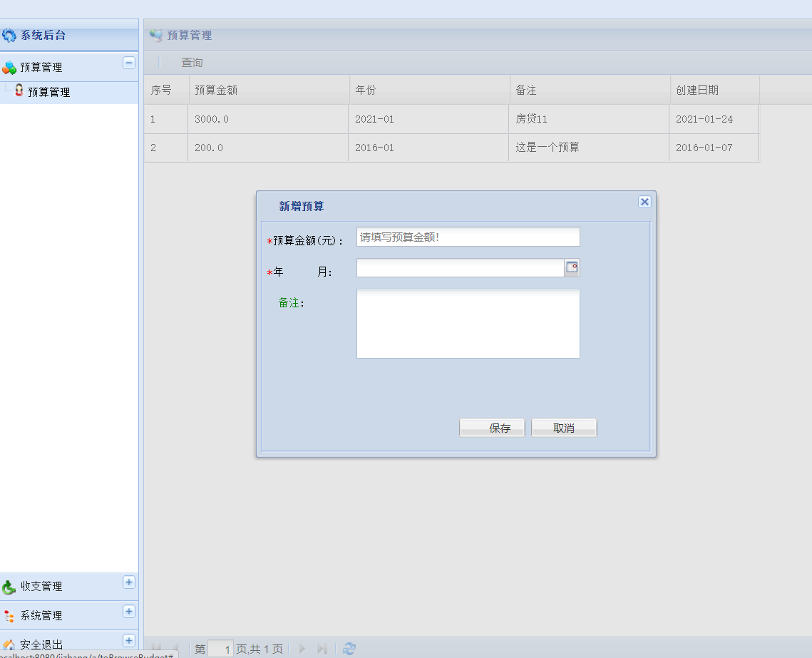812x658 pixels.
Task: Go to last page in pagination
Action: (322, 648)
